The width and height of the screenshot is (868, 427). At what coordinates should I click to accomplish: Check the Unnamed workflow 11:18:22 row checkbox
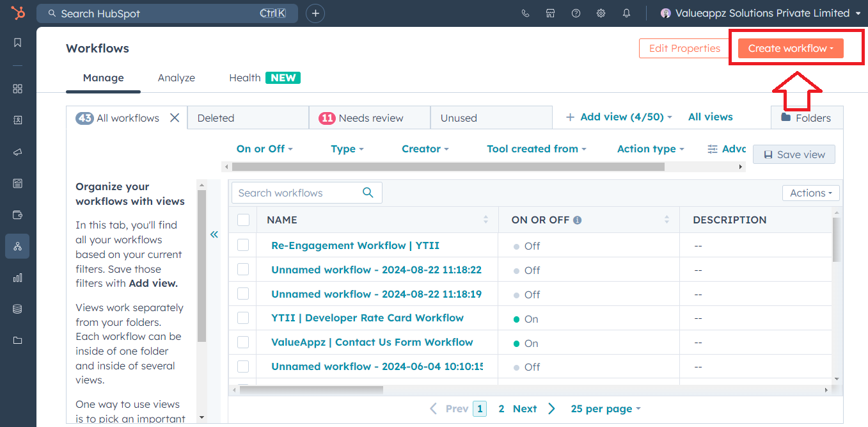(243, 270)
